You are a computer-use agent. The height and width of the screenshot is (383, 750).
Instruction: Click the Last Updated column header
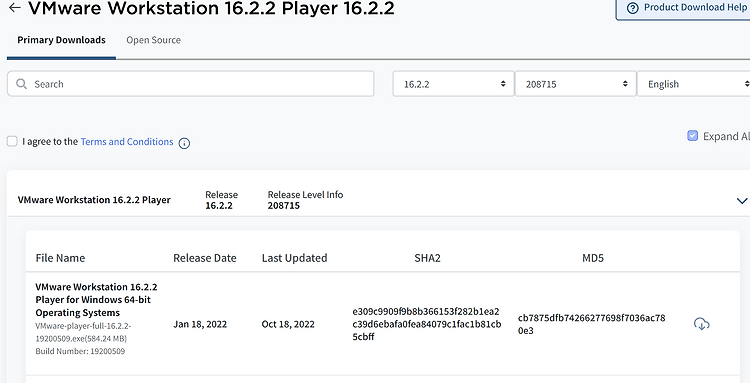295,258
